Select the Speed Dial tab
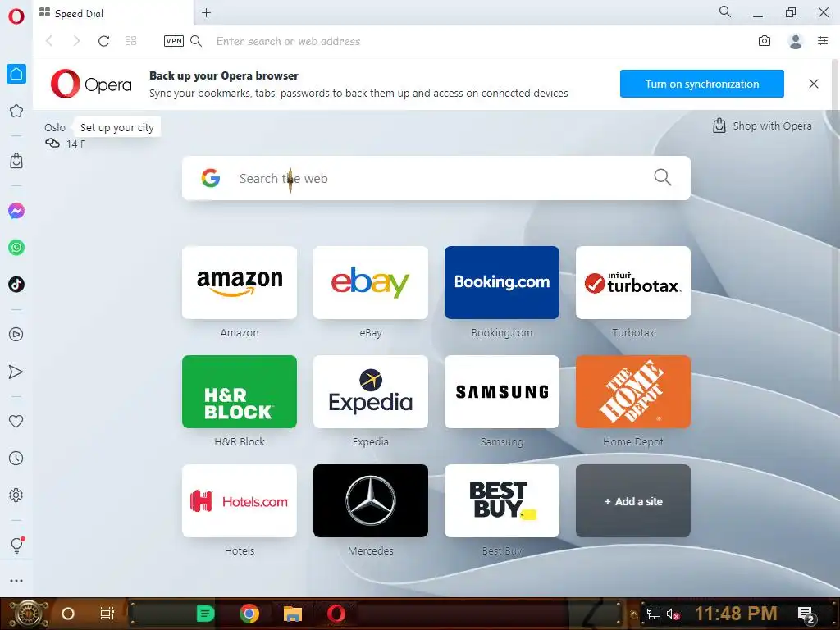The image size is (840, 630). pos(112,13)
